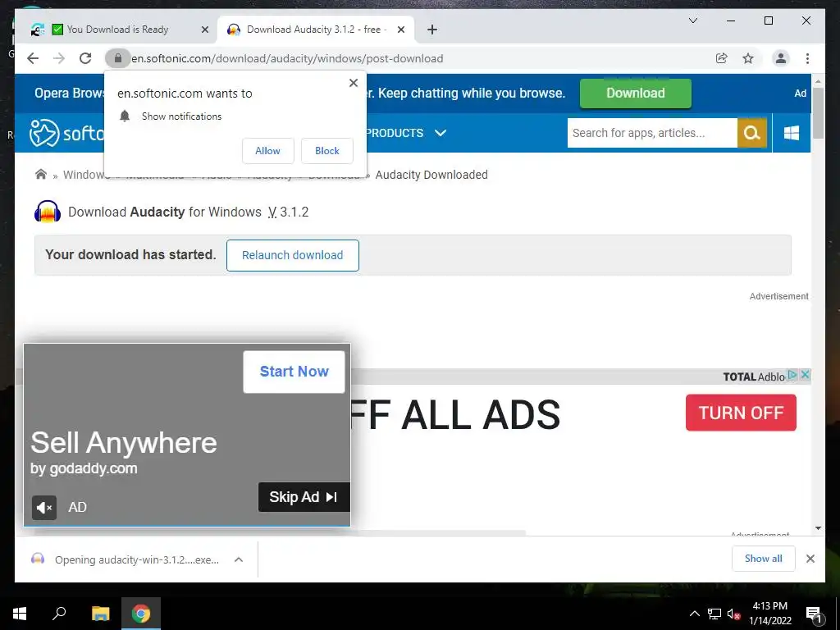
Task: Expand download item options chevron
Action: point(239,559)
